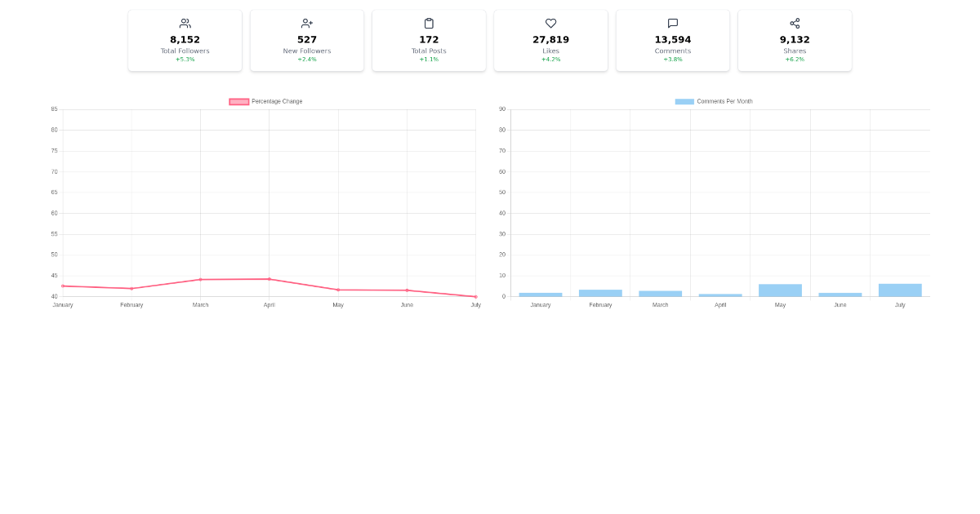The width and height of the screenshot is (980, 514).
Task: Click the heart icon above Likes
Action: pyautogui.click(x=550, y=23)
